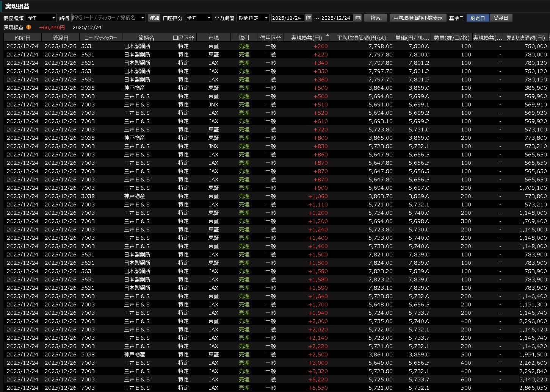Expand the 出力期間 期間指定 dropdown
The height and width of the screenshot is (392, 550).
click(266, 18)
